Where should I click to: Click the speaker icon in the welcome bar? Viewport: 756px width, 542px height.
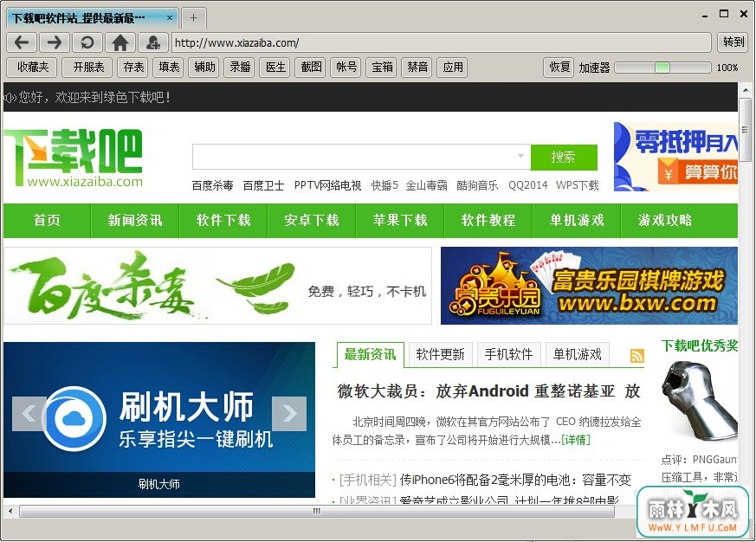pyautogui.click(x=10, y=98)
